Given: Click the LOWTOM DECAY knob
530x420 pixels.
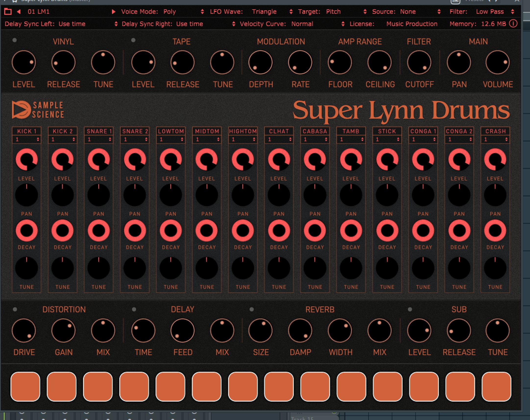Looking at the screenshot, I should pos(171,231).
